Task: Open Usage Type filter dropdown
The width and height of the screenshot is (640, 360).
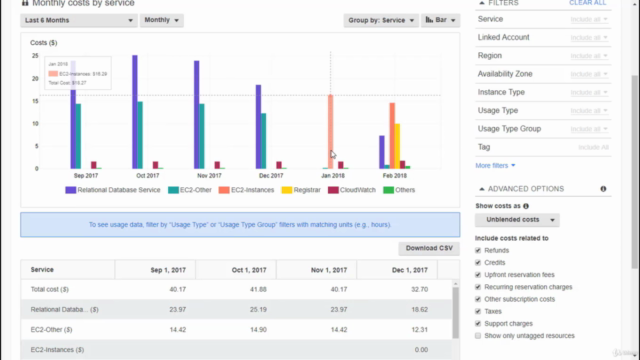Action: coord(589,111)
